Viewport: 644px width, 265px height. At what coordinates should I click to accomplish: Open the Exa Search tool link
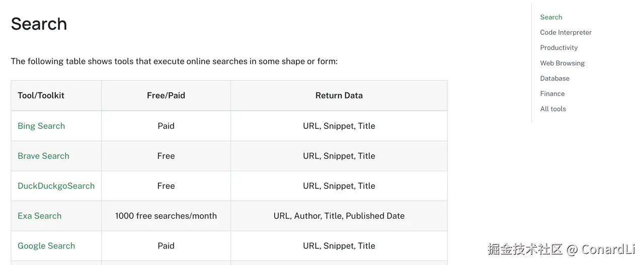click(x=39, y=216)
